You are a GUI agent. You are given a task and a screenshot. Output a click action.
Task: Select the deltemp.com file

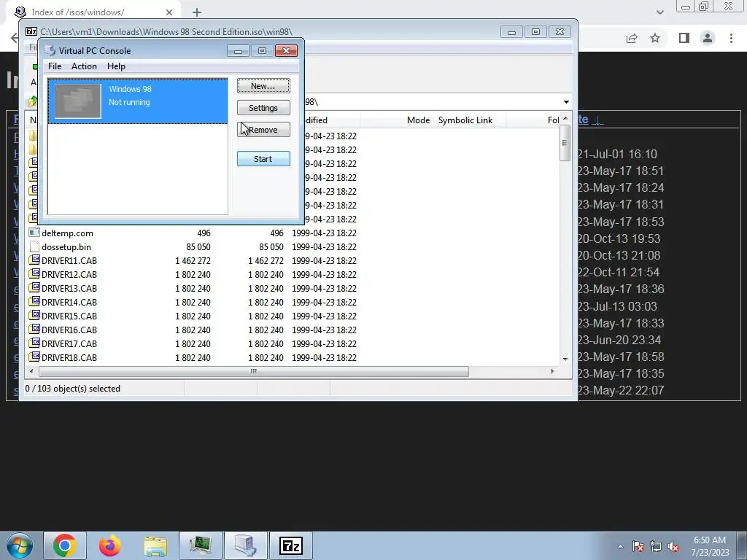coord(67,233)
